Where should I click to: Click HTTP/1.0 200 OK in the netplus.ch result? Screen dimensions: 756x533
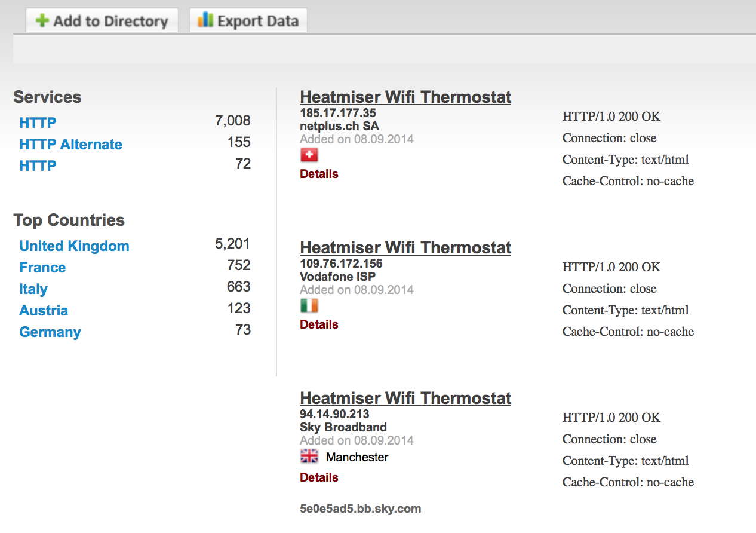click(611, 117)
